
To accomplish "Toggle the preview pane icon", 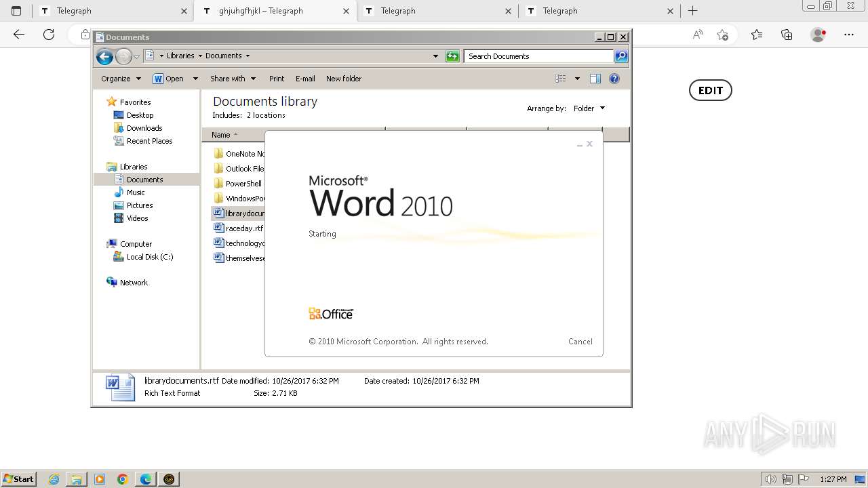I will click(x=595, y=79).
